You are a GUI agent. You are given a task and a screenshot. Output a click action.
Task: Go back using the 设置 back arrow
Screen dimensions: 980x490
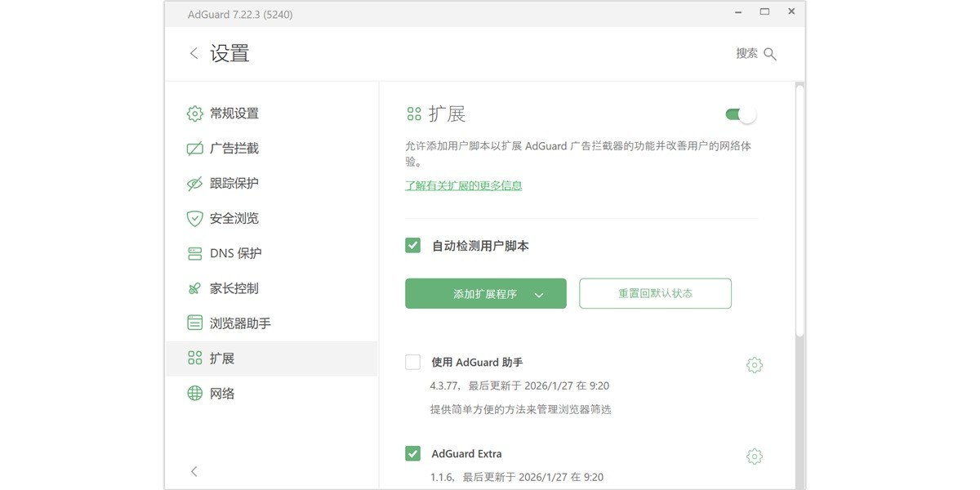tap(193, 52)
